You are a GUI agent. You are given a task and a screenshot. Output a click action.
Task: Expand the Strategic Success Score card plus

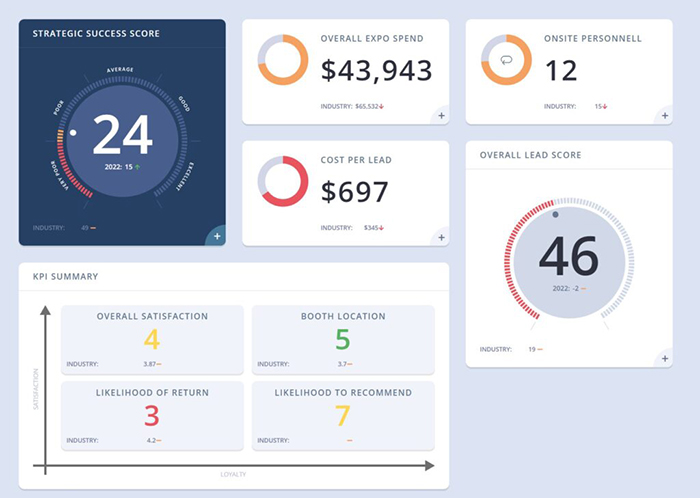217,237
